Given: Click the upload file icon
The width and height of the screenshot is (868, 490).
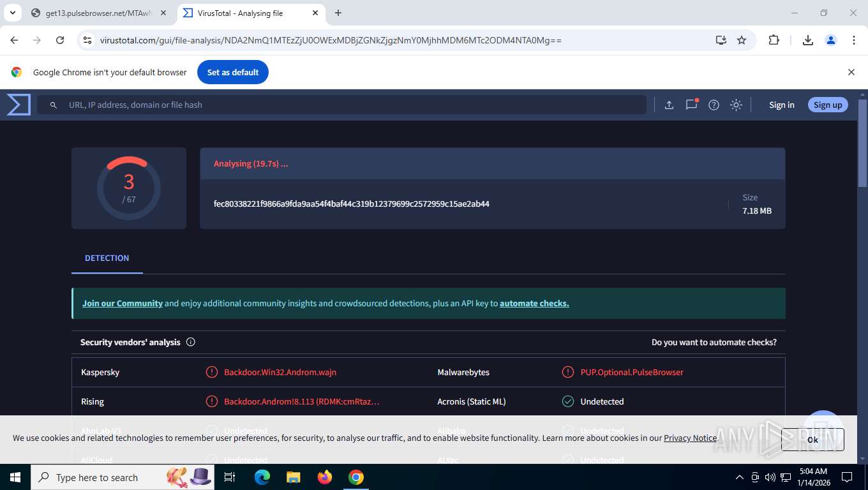Looking at the screenshot, I should [669, 105].
